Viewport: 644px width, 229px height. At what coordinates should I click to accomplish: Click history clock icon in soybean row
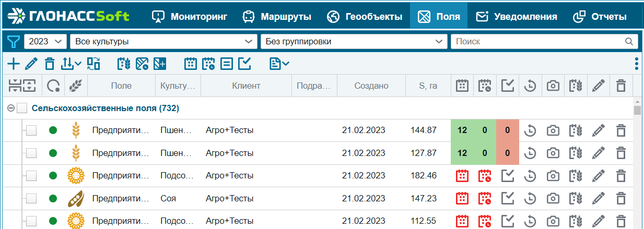[530, 199]
